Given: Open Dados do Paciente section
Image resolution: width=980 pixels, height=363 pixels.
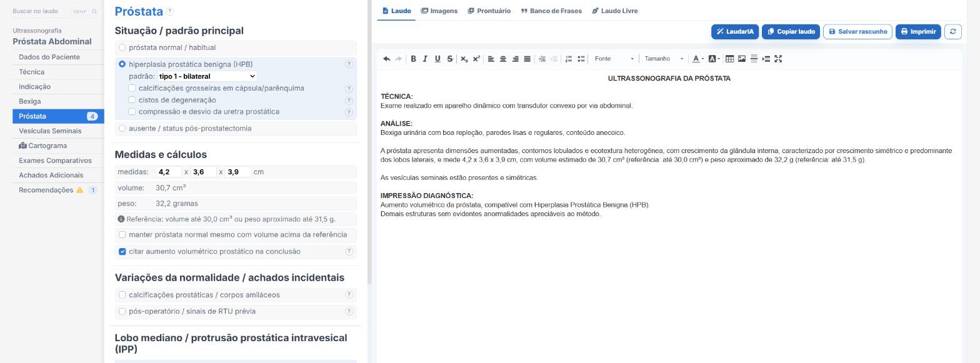Looking at the screenshot, I should (58, 57).
